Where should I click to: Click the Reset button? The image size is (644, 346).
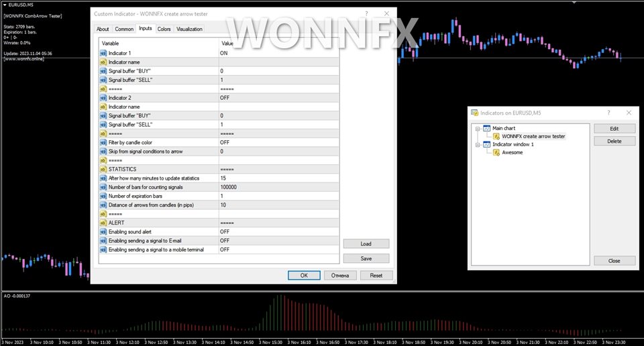pos(376,276)
